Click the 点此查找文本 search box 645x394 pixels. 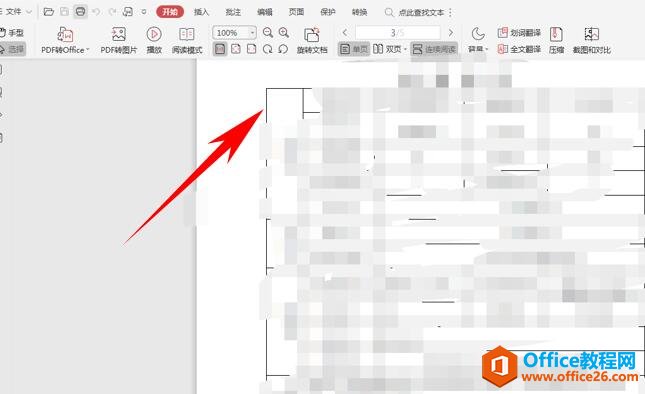pyautogui.click(x=421, y=12)
